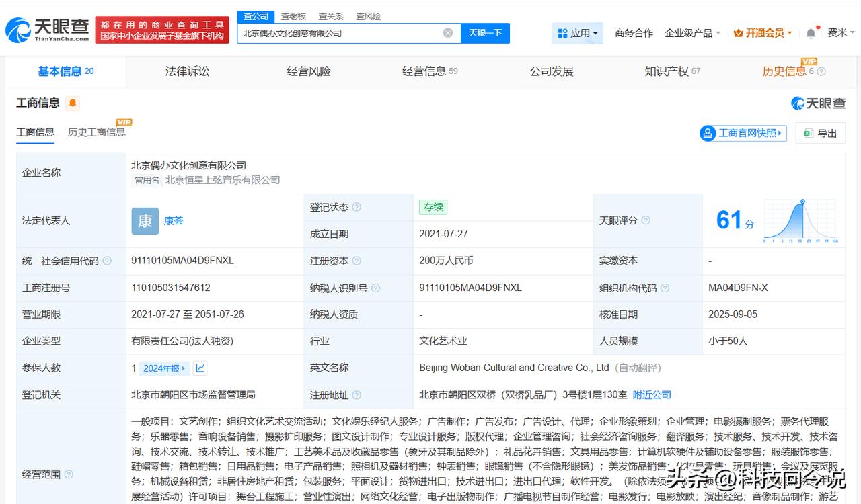Click the 天眼评分 score distribution chart
This screenshot has width=861, height=504.
click(800, 220)
